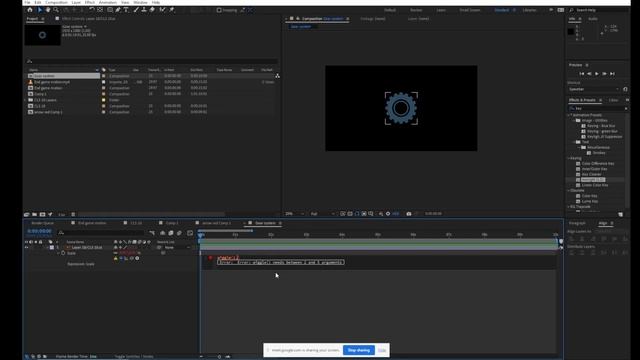Toggle the shy layers switch in timeline
Viewport: 640px width, 360px height.
[x=162, y=233]
